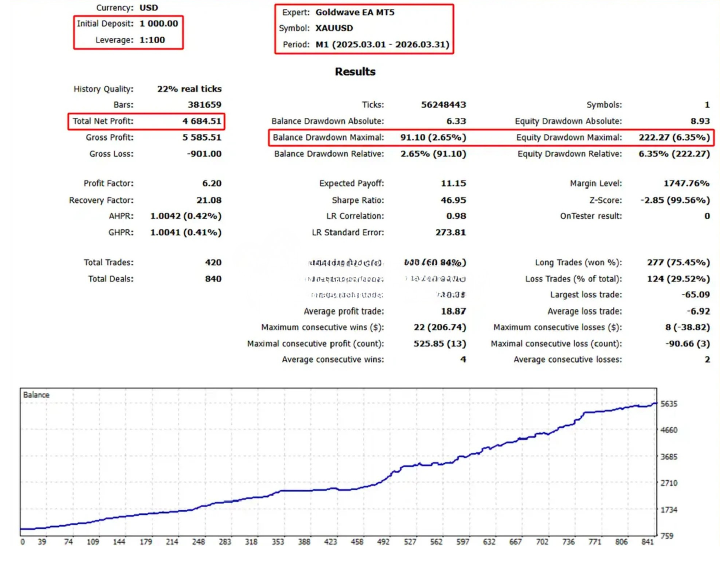
Task: Select the Initial Deposit 1 000.00 value
Action: (x=159, y=23)
